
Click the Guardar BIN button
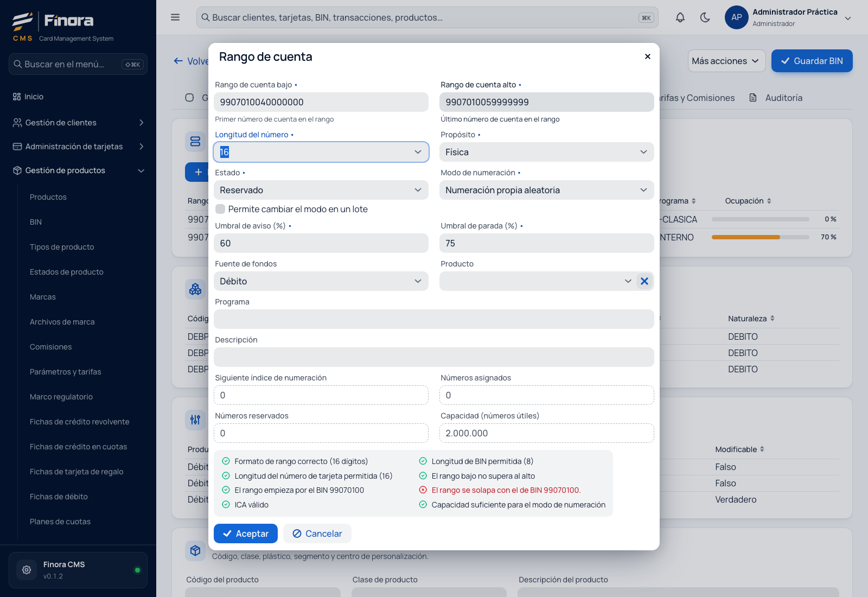tap(812, 61)
